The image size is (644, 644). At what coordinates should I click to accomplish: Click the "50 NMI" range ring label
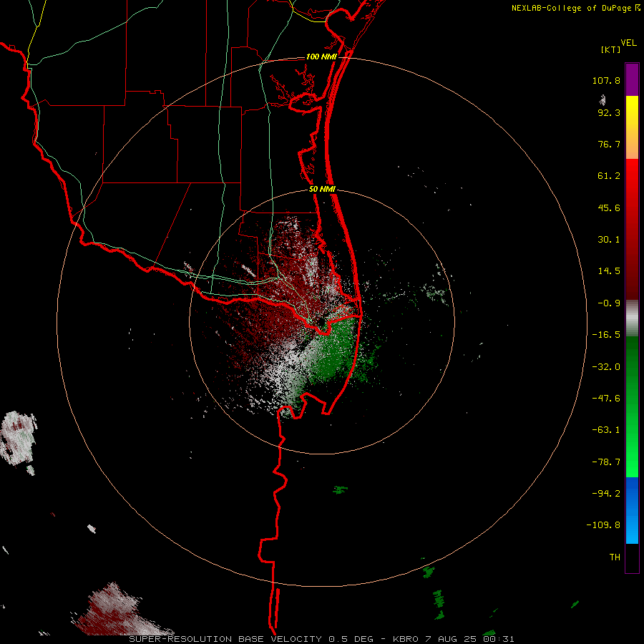coord(323,190)
